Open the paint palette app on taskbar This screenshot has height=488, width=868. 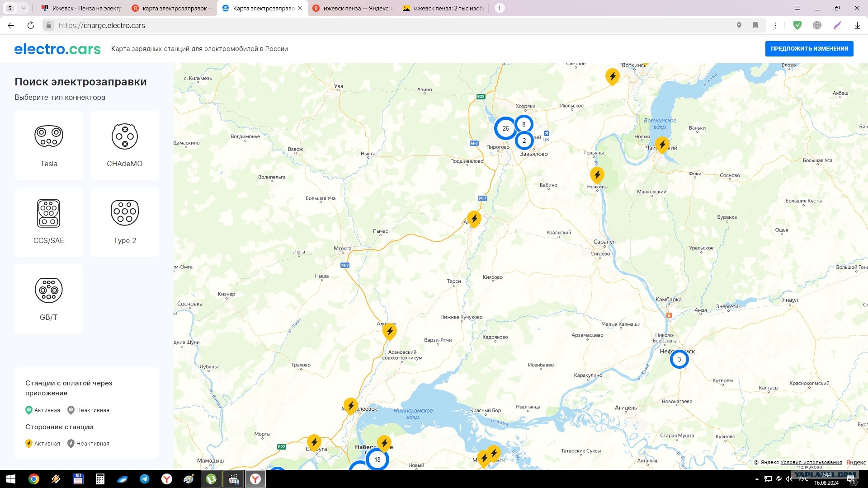coord(189,479)
